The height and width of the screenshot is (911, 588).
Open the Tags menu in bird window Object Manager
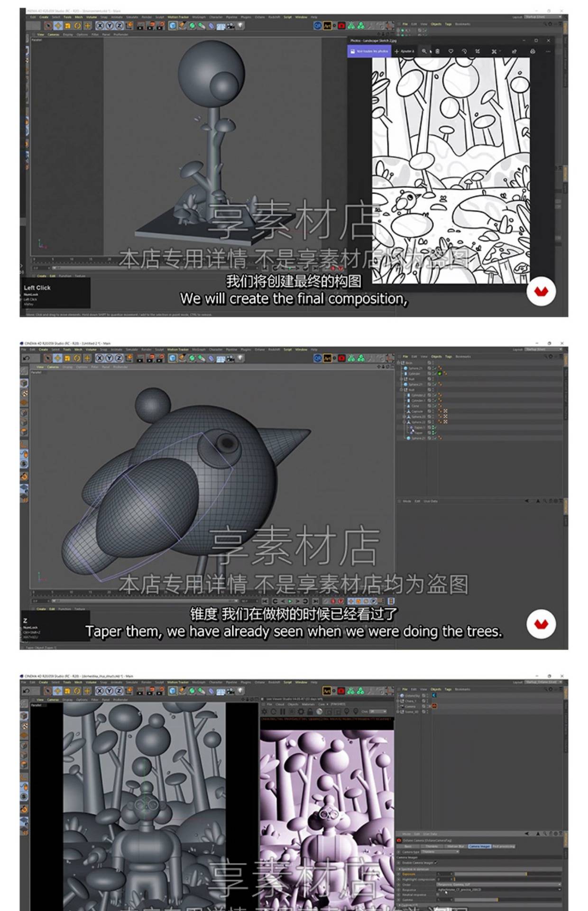(x=448, y=356)
